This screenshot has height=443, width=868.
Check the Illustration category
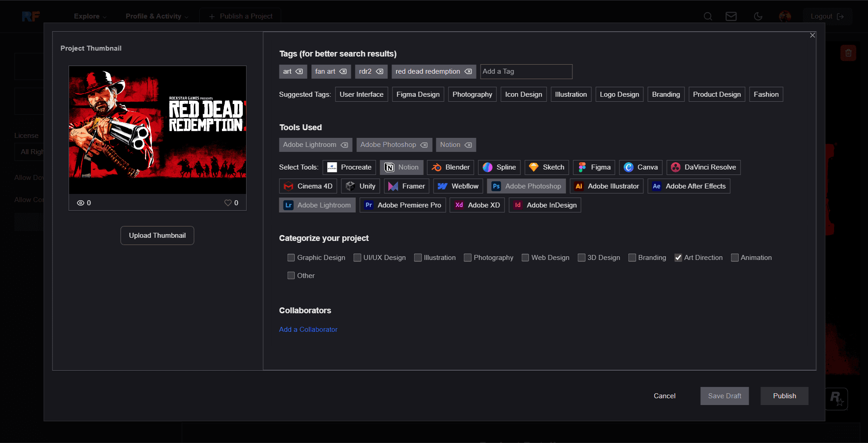tap(418, 258)
